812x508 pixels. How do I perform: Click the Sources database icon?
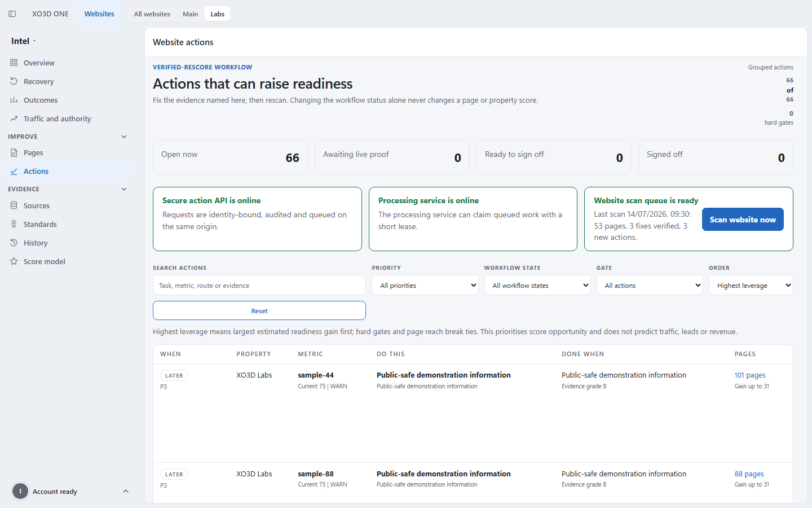pos(14,205)
